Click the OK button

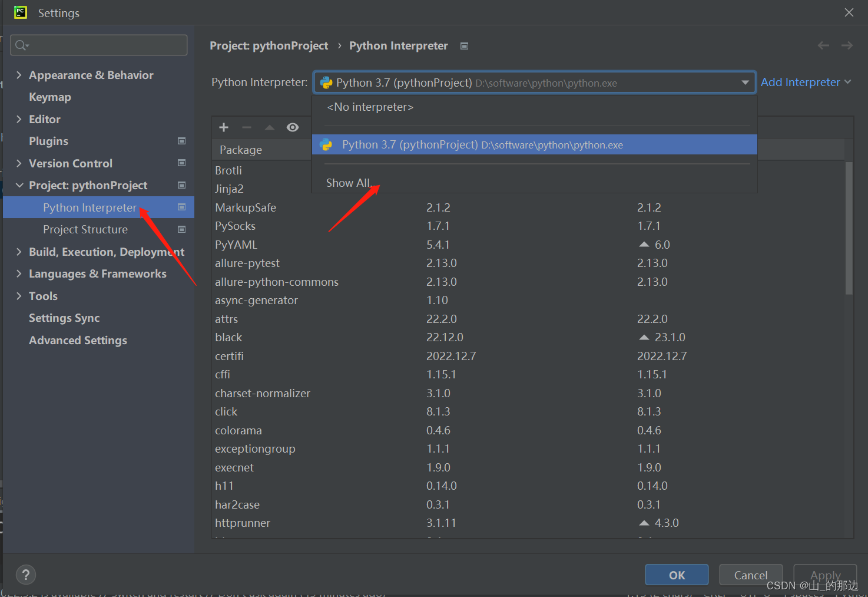677,575
